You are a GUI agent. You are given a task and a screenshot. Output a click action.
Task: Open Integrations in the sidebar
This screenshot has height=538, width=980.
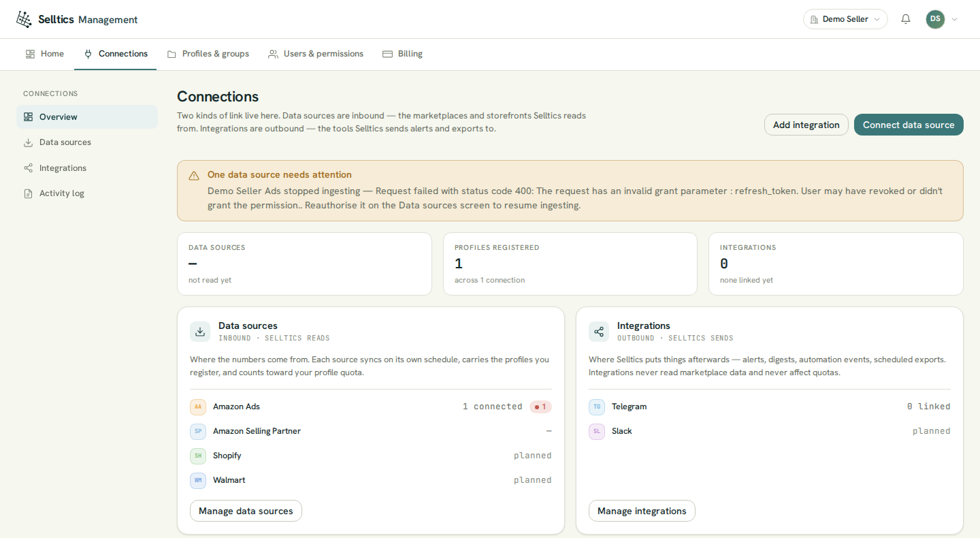pos(87,168)
